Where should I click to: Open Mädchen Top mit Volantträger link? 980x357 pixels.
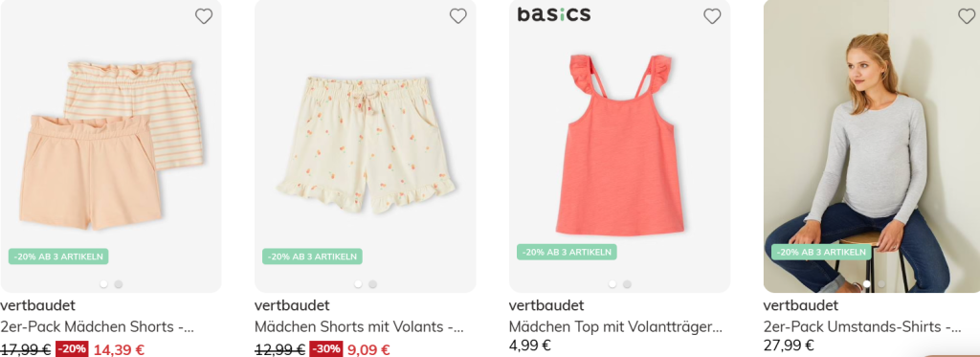[615, 326]
